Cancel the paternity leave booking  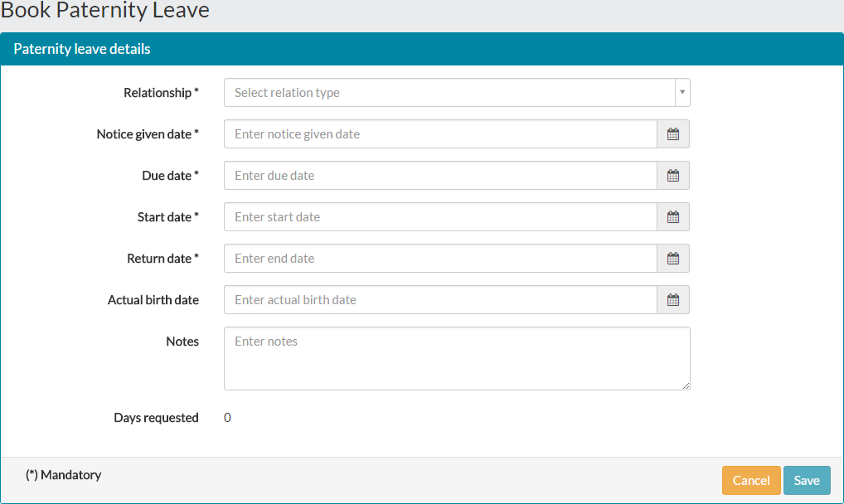[x=751, y=480]
